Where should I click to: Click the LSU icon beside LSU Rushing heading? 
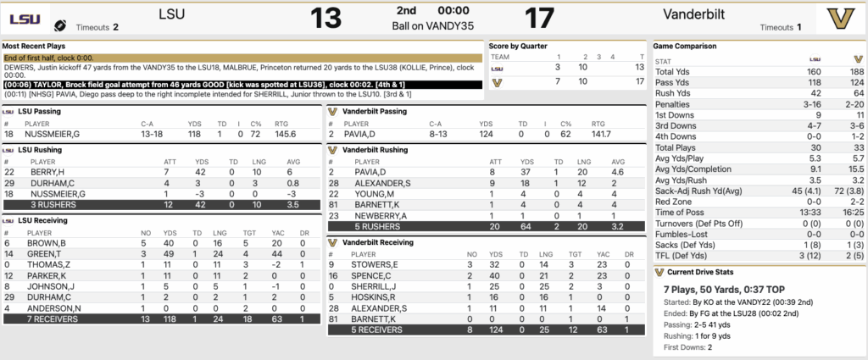pyautogui.click(x=8, y=149)
